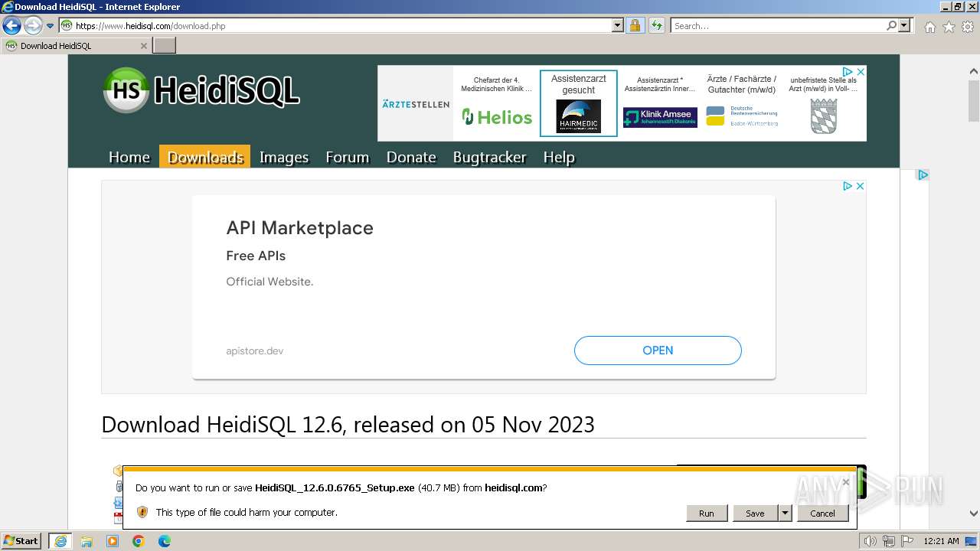Click the API Marketplace ad heading
This screenshot has height=551, width=980.
(x=299, y=228)
